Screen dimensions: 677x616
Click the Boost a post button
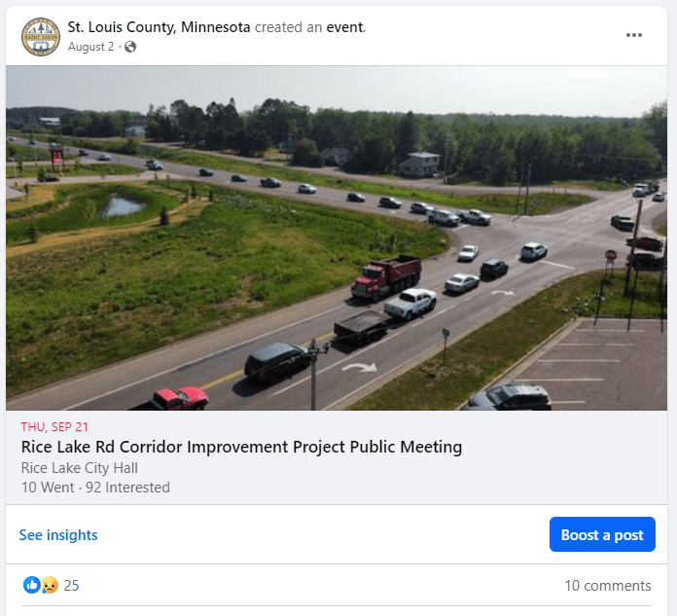[602, 534]
